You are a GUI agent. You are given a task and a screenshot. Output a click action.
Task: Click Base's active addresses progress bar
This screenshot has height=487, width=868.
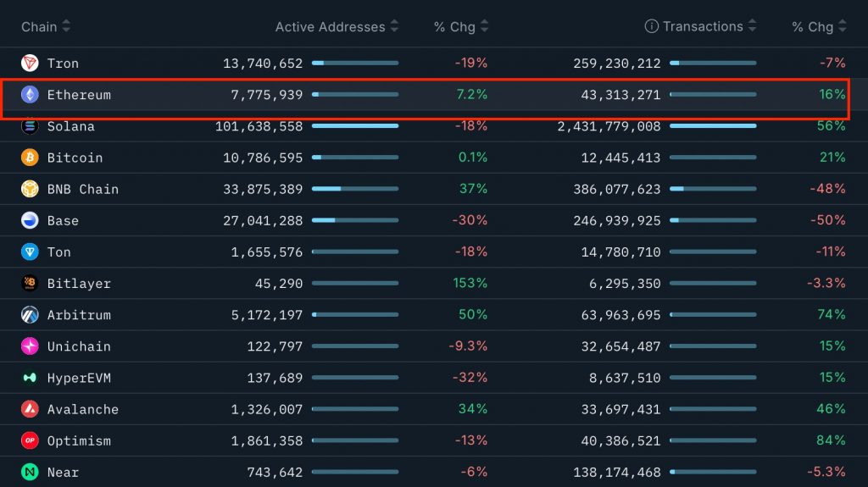(355, 220)
